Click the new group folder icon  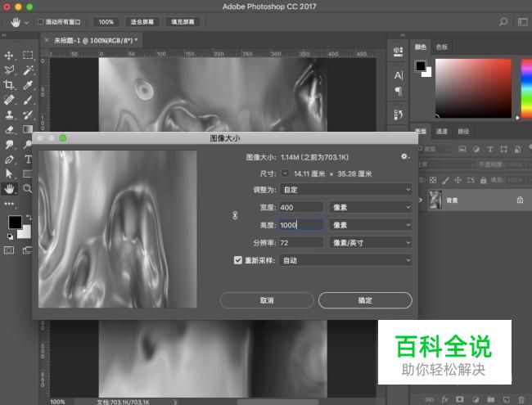(490, 399)
